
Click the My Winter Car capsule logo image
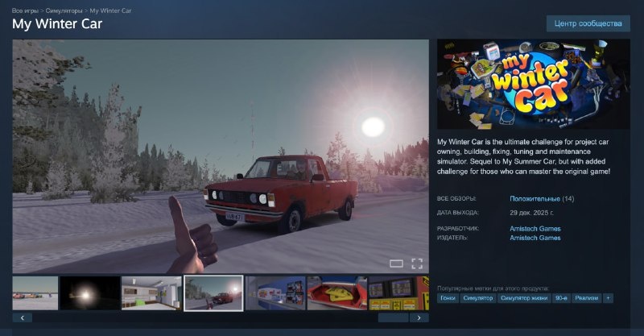point(534,85)
